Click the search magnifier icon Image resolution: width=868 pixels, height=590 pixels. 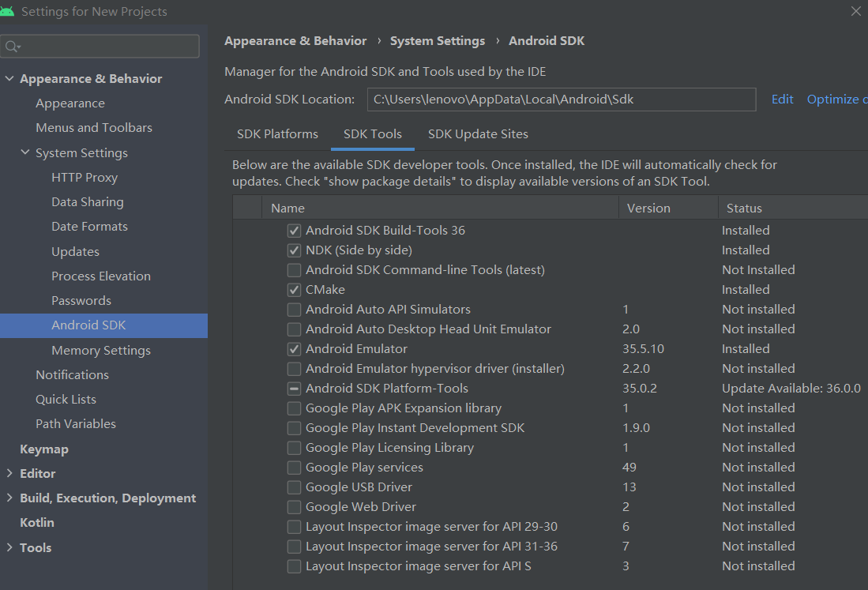pyautogui.click(x=14, y=46)
